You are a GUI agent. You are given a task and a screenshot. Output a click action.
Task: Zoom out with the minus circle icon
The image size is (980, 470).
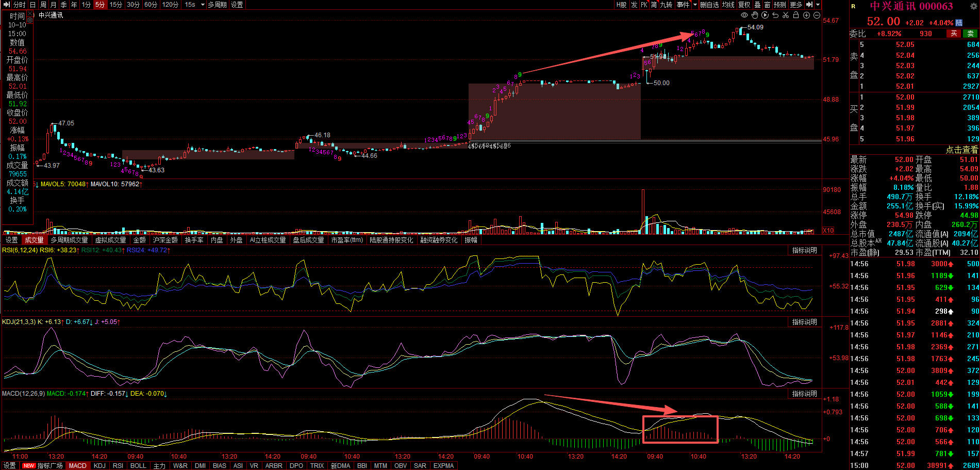pyautogui.click(x=817, y=15)
